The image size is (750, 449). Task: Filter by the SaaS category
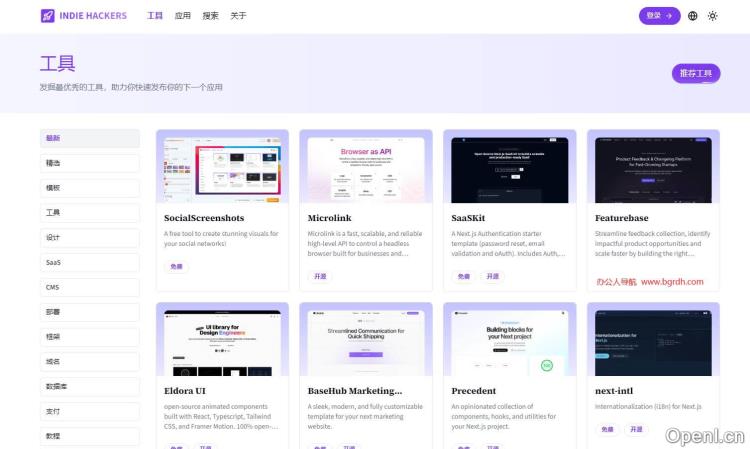pos(89,262)
